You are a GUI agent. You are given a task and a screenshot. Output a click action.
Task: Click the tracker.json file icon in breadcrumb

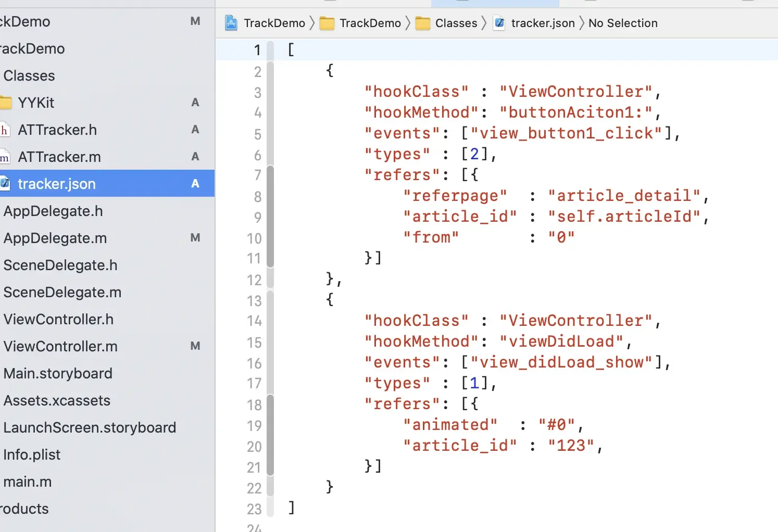click(499, 23)
